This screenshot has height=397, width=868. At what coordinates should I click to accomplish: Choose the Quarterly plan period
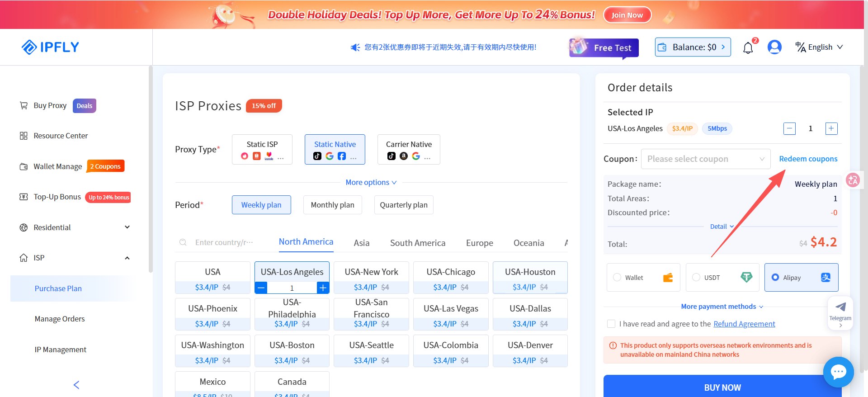tap(404, 205)
